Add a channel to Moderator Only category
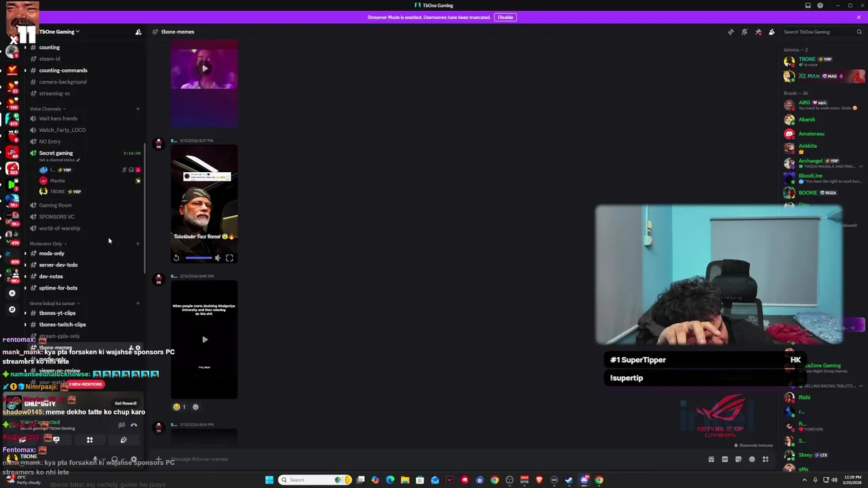 [x=138, y=243]
